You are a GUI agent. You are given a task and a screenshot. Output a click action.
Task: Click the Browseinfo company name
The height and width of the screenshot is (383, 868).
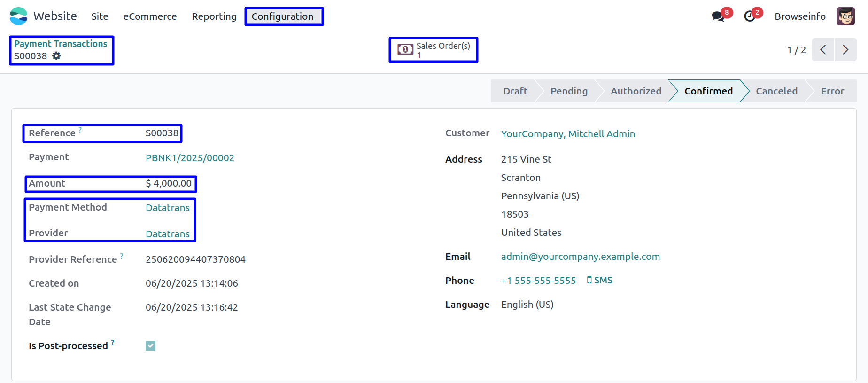click(800, 16)
